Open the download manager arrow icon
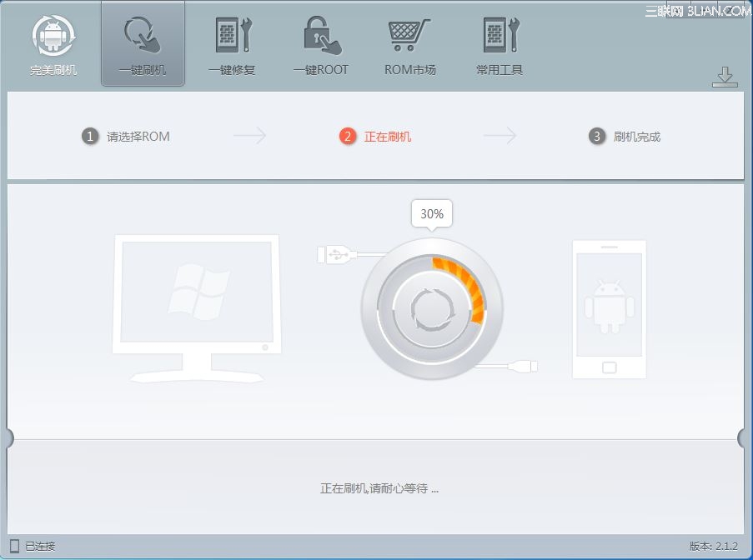The image size is (753, 560). point(725,77)
